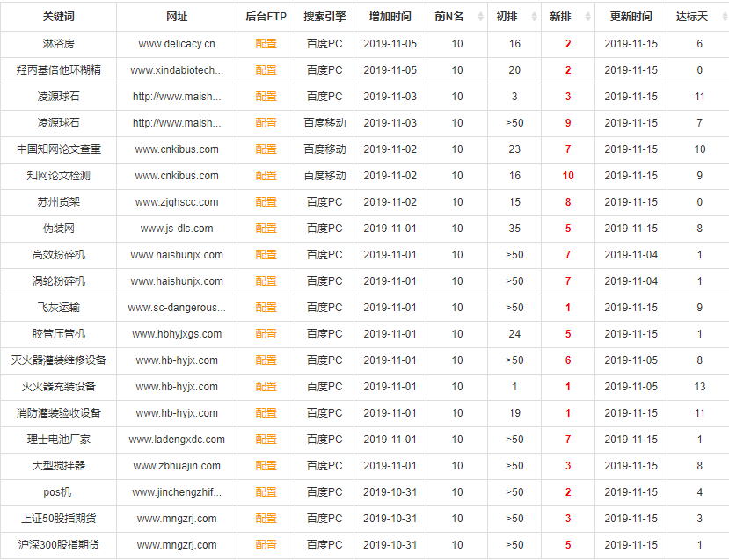Open 配置 for 凌源球石 百度PC row
Screen dimensions: 729x560
pyautogui.click(x=266, y=97)
